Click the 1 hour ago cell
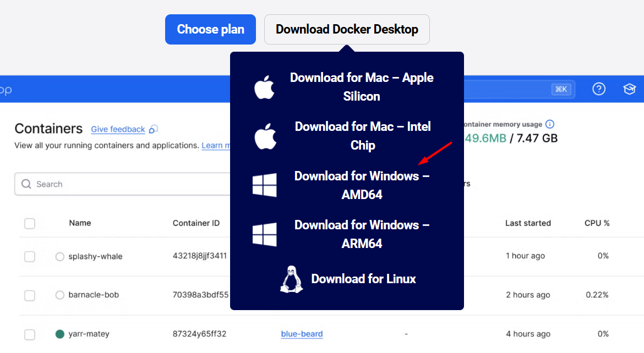 coord(525,256)
